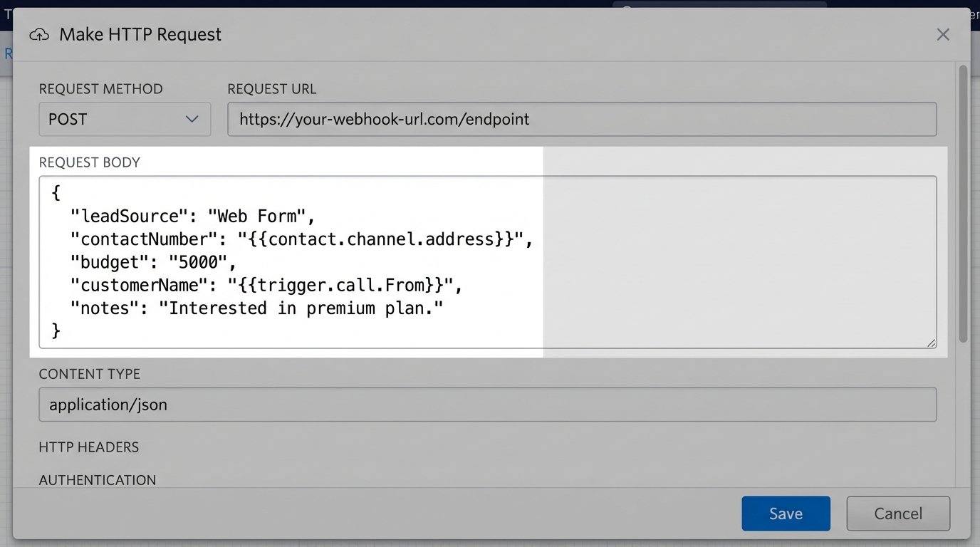Image resolution: width=980 pixels, height=547 pixels.
Task: Close the Make HTTP Request dialog
Action: pyautogui.click(x=943, y=34)
